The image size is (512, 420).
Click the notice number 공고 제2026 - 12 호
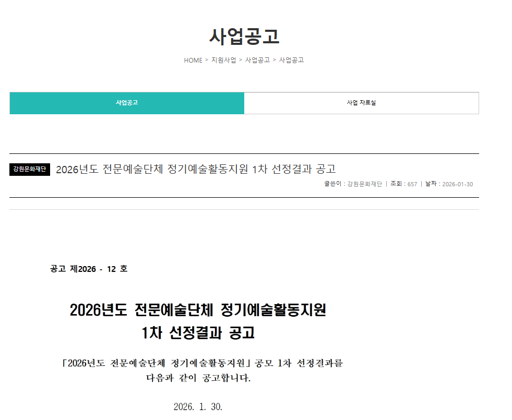tap(89, 269)
